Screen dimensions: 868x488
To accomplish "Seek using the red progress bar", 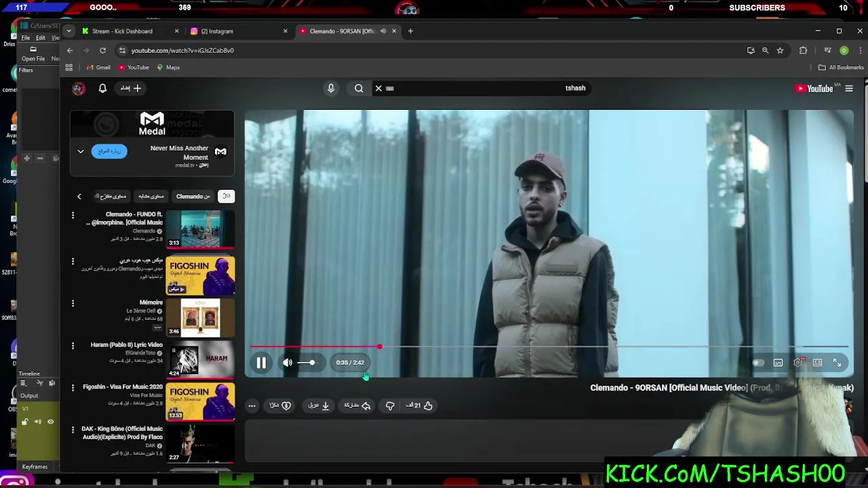I will (549, 346).
